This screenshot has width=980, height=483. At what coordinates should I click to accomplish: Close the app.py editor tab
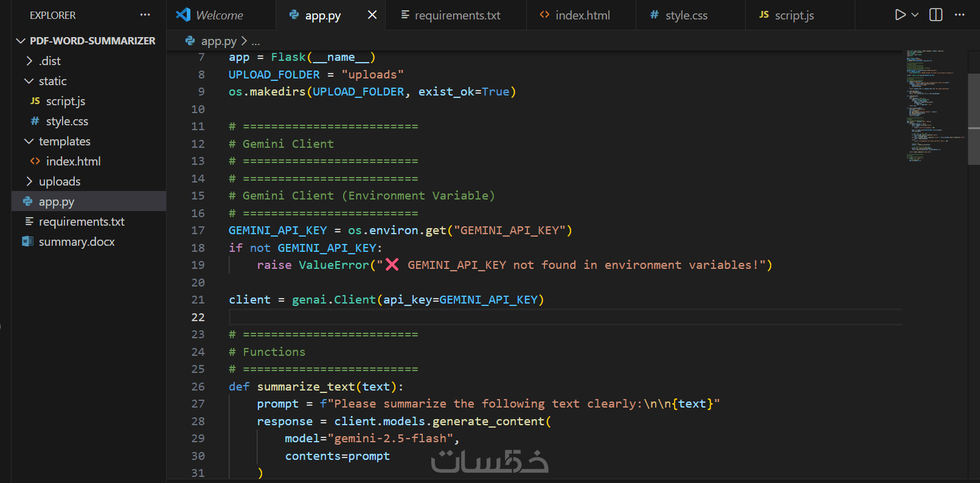(x=372, y=15)
